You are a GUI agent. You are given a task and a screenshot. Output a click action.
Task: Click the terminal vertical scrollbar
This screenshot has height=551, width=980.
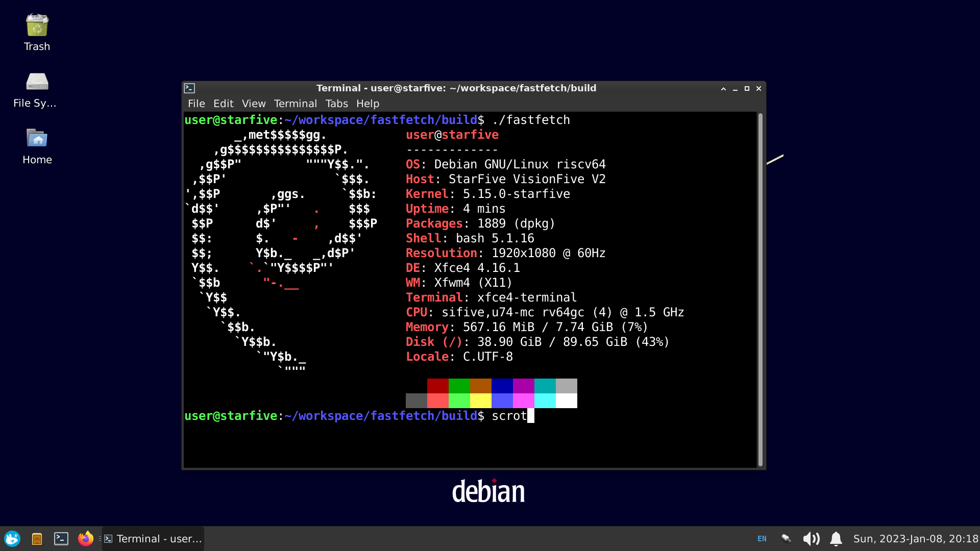click(760, 290)
